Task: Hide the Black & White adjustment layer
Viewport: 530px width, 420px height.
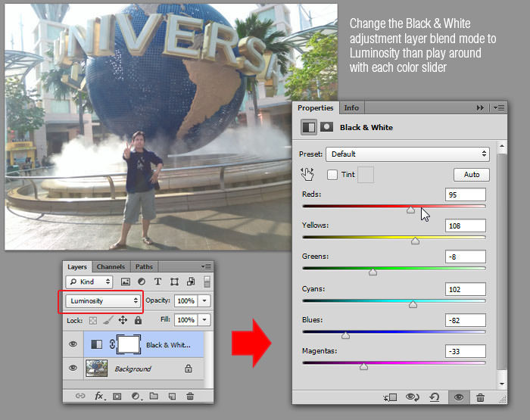Action: 74,344
